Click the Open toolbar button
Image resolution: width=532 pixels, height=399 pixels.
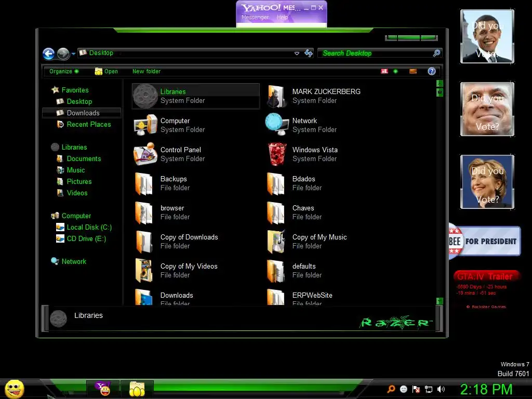107,71
